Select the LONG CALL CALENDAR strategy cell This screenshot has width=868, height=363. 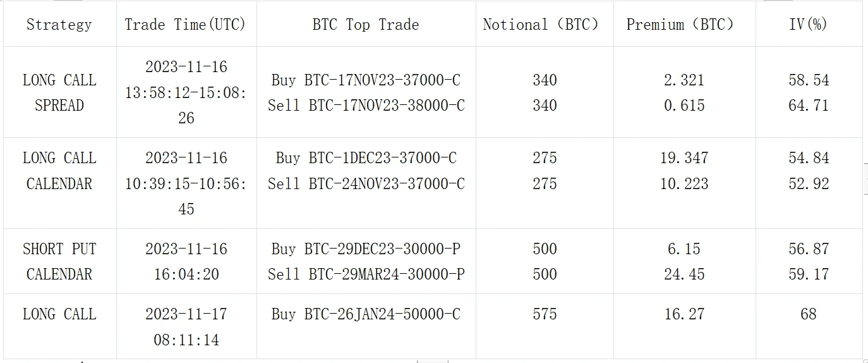coord(59,171)
